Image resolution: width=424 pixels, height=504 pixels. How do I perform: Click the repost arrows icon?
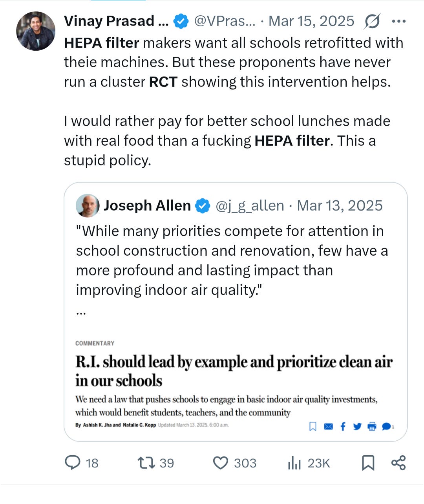pos(146,463)
